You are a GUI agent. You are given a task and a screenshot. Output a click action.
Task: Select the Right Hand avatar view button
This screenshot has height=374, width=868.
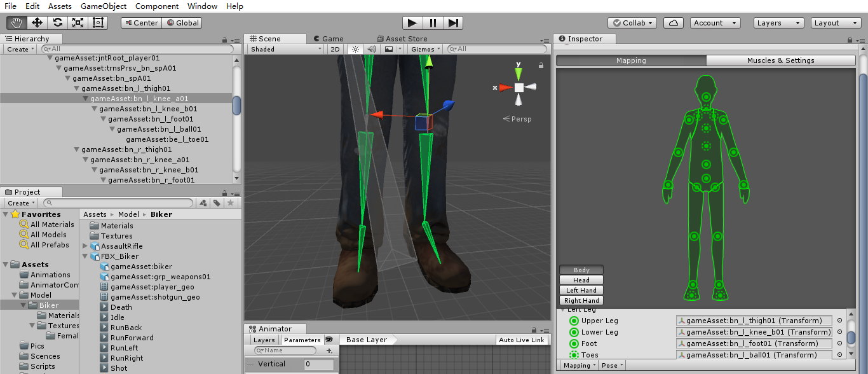tap(581, 300)
